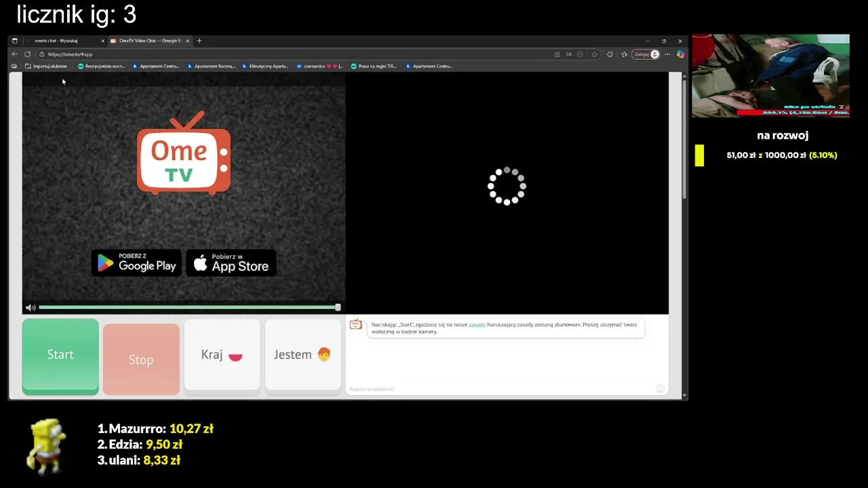The image size is (868, 488).
Task: Open the Klimatyczny Aparta... bookmark
Action: coord(265,66)
